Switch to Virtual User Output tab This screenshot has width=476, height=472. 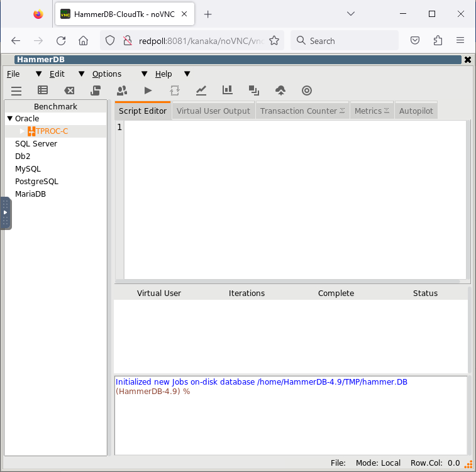point(213,111)
